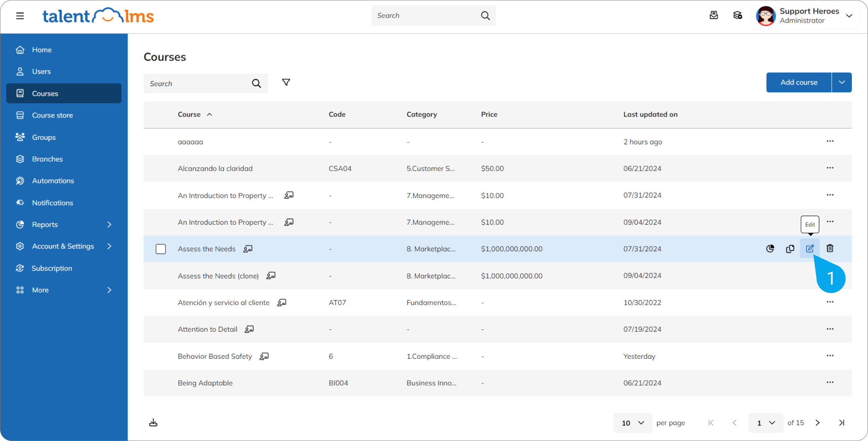Go to next page arrow in pagination
The width and height of the screenshot is (868, 441).
click(817, 423)
